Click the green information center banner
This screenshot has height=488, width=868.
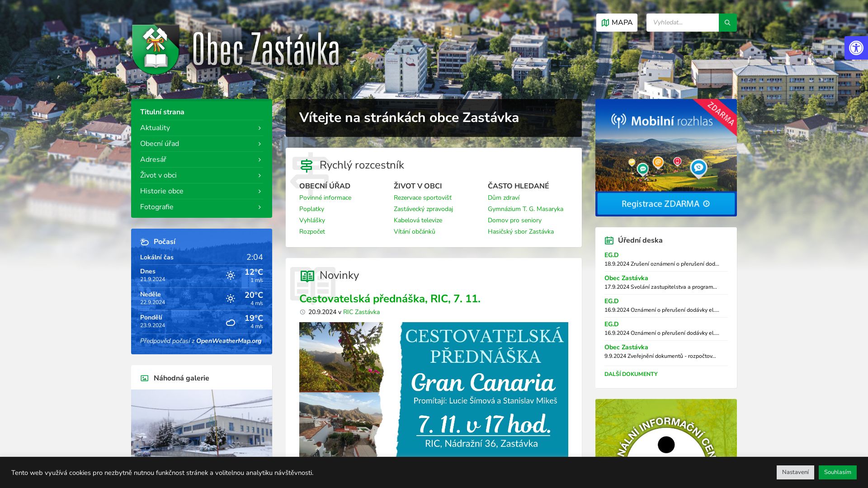(666, 428)
